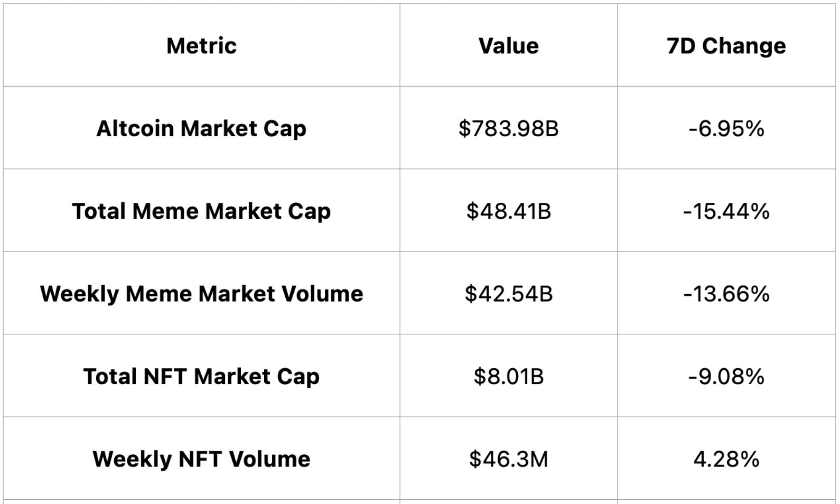Select the Total NFT Market Cap label
Image resolution: width=840 pixels, height=504 pixels.
201,376
